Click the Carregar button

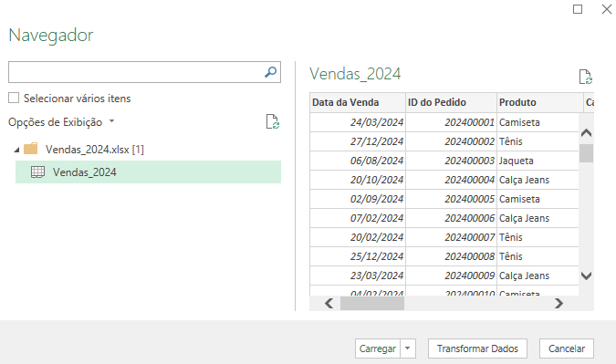pyautogui.click(x=378, y=348)
